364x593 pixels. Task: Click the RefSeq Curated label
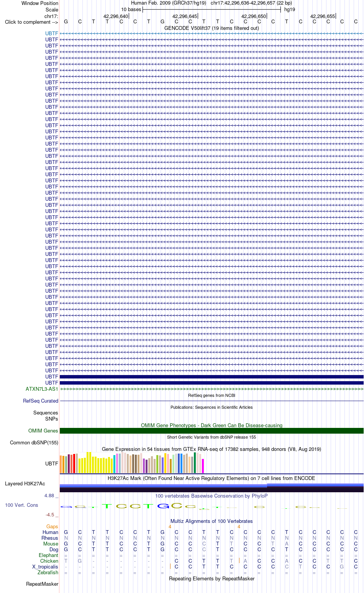pyautogui.click(x=41, y=401)
